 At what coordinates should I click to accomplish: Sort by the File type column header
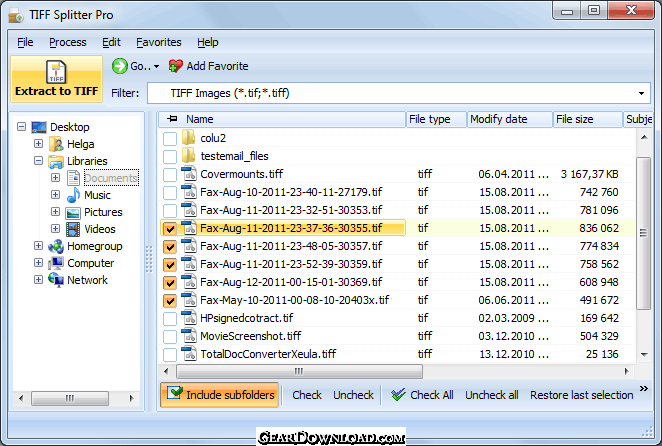tap(436, 119)
